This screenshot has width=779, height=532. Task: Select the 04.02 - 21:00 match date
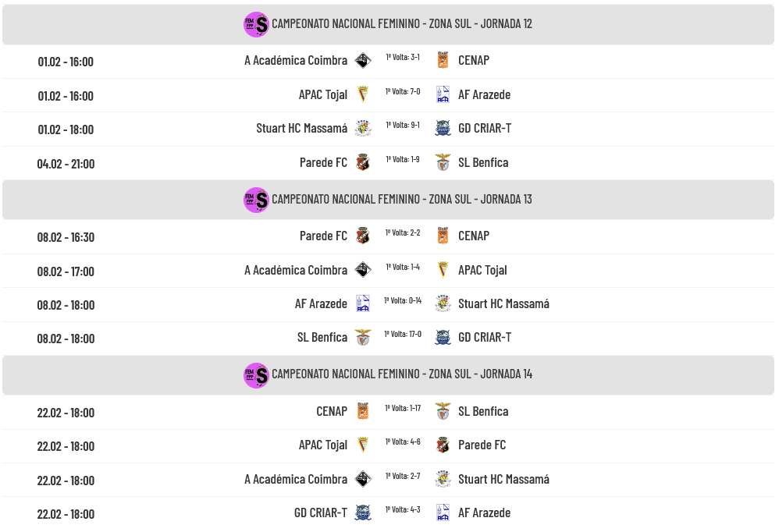point(66,164)
